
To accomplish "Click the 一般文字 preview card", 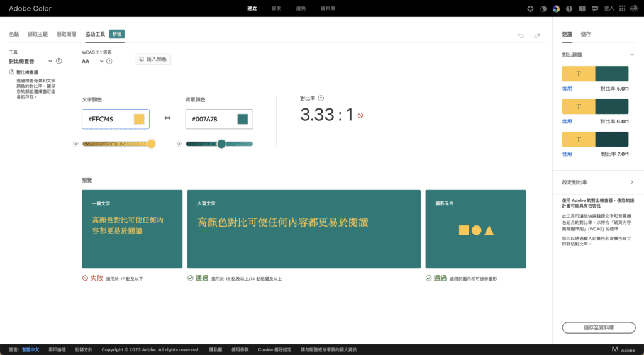I will point(132,229).
